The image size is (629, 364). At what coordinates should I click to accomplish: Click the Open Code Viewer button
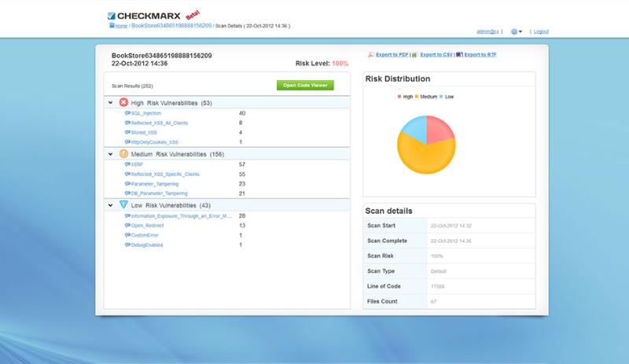305,85
